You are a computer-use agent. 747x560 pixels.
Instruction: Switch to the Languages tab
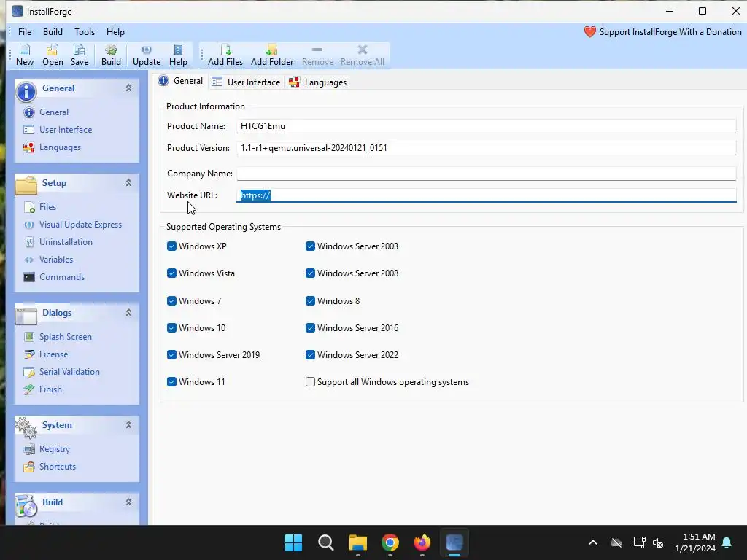coord(318,82)
